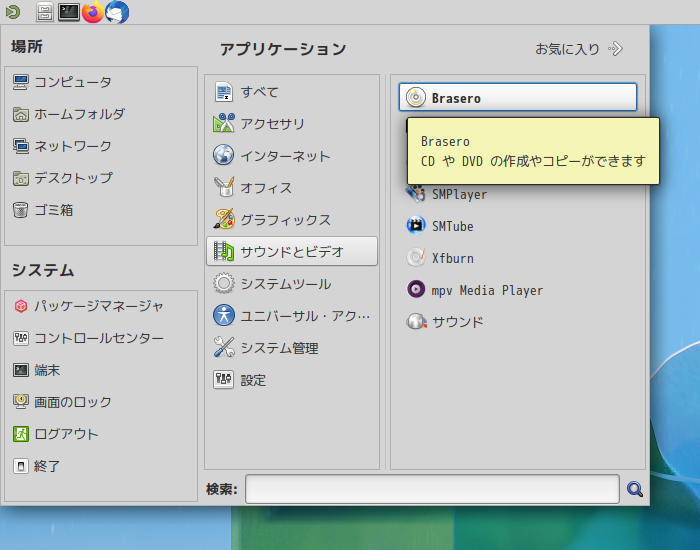Click the 端末 terminal icon in System list
Image resolution: width=700 pixels, height=550 pixels.
coord(21,370)
